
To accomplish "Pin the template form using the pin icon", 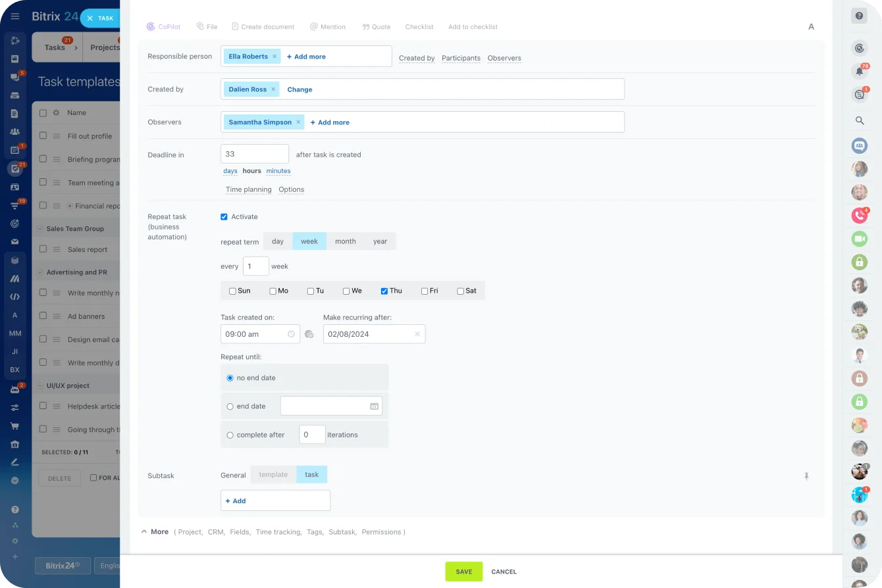I will pos(807,476).
